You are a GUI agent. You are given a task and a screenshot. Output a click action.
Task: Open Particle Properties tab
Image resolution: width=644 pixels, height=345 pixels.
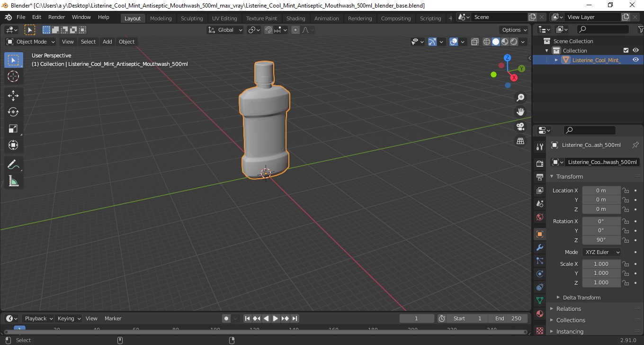coord(539,261)
